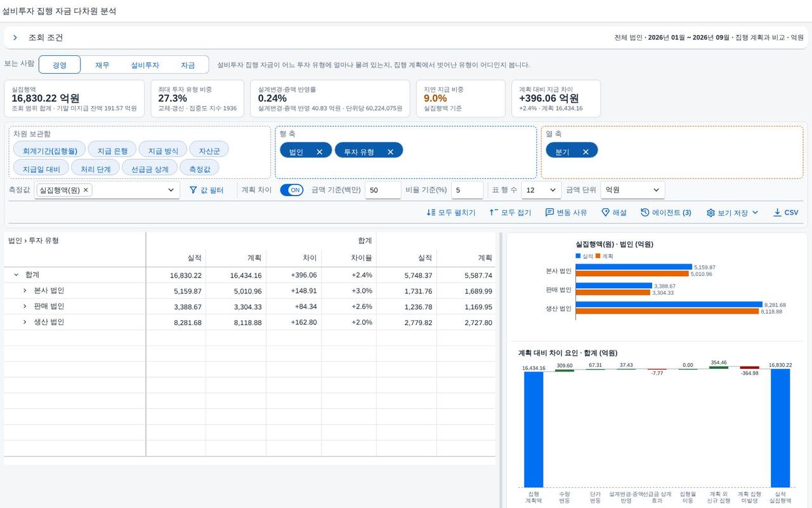The width and height of the screenshot is (812, 508).
Task: Open 변동 사유 comments
Action: click(x=566, y=213)
